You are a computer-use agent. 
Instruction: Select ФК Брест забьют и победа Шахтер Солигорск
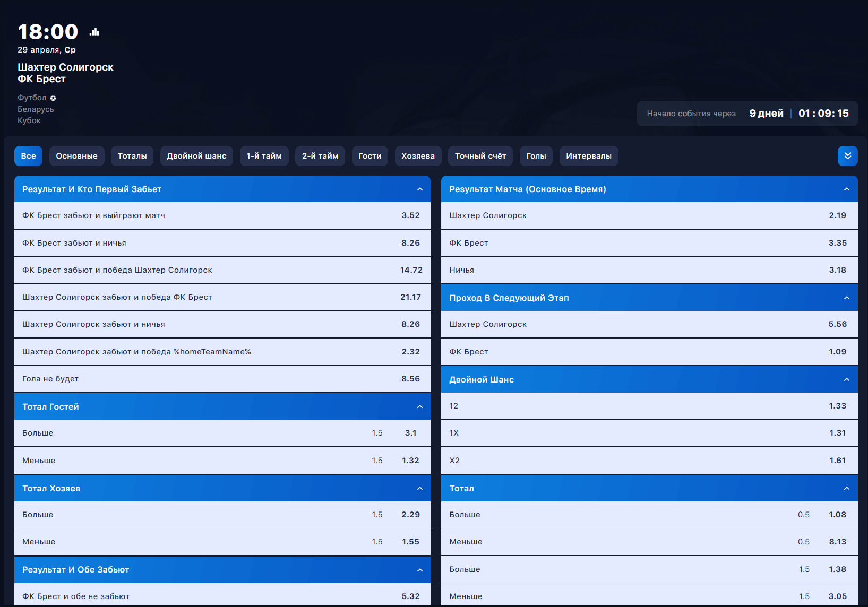tap(222, 270)
